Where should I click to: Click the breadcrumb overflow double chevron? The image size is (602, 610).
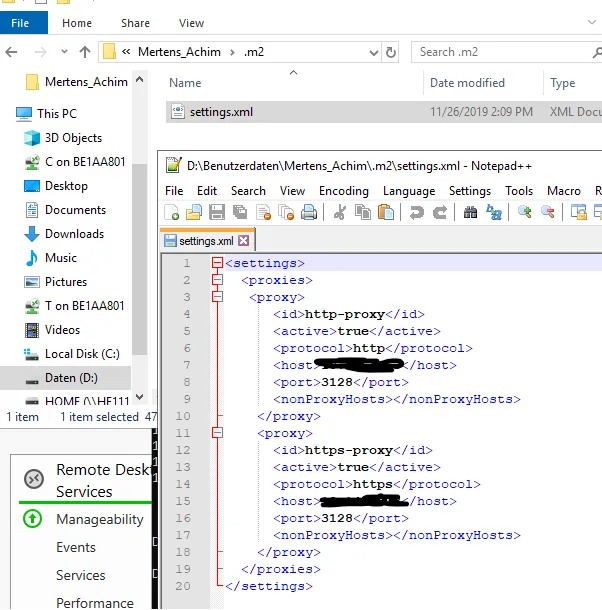[x=126, y=51]
